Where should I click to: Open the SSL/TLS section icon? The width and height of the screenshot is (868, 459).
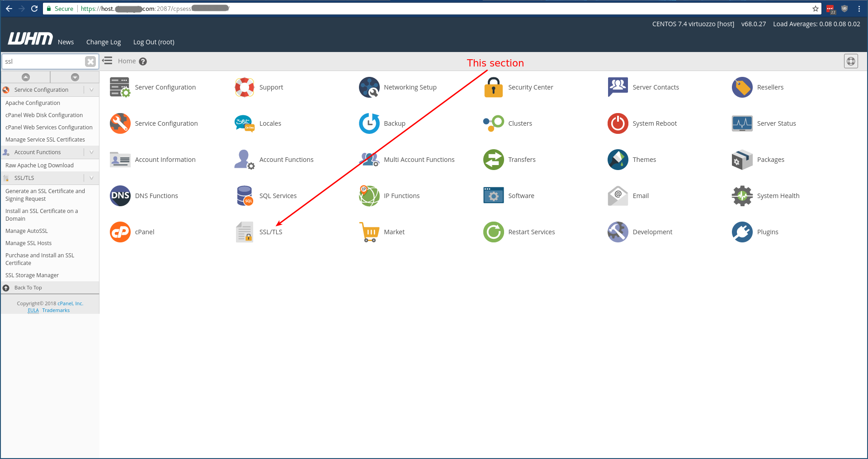coord(245,232)
